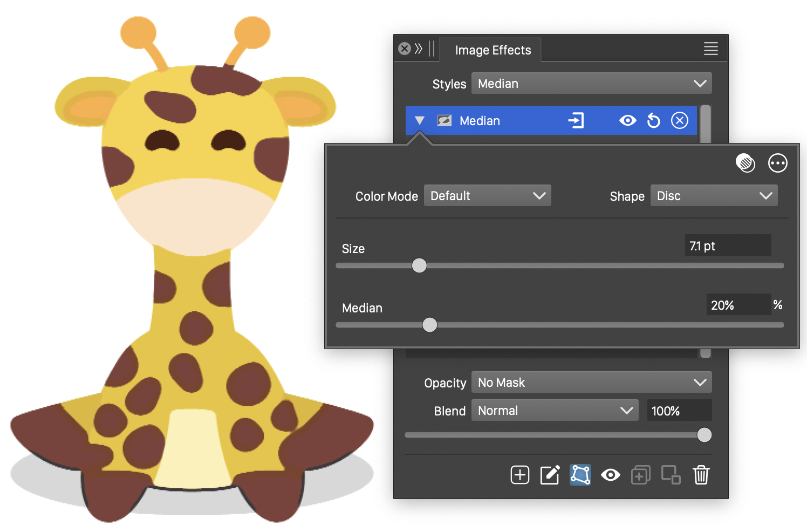Toggle Median effect visibility eye
The image size is (807, 532).
[627, 120]
